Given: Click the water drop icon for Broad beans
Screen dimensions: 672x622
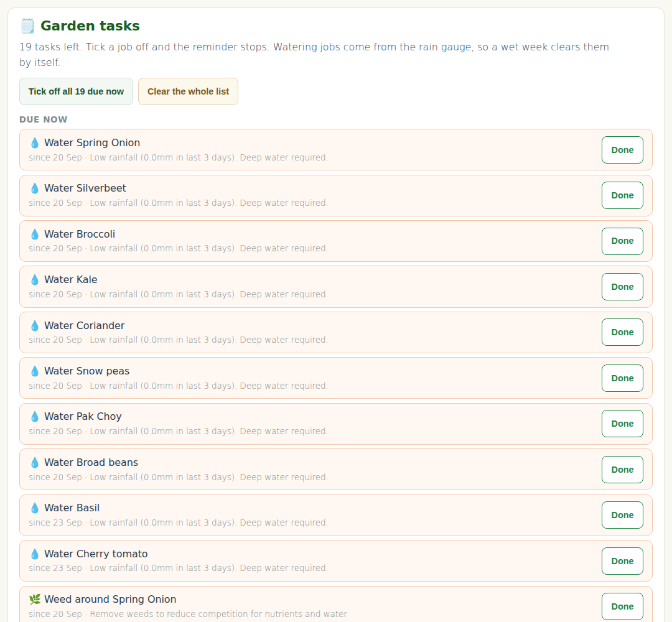Looking at the screenshot, I should tap(35, 462).
